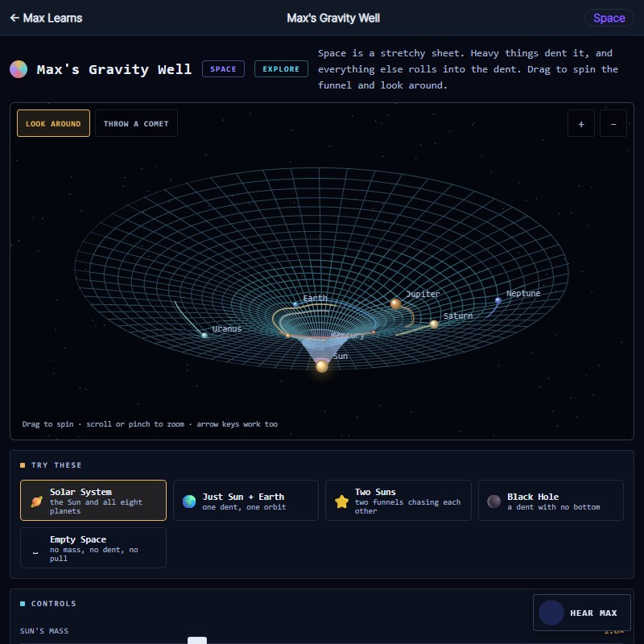Click the Earth globe icon on Just Sun + Earth
Viewport: 644px width, 644px height.
[189, 501]
